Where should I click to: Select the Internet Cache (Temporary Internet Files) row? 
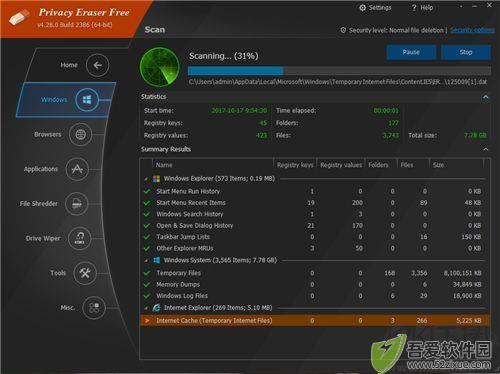click(x=315, y=321)
